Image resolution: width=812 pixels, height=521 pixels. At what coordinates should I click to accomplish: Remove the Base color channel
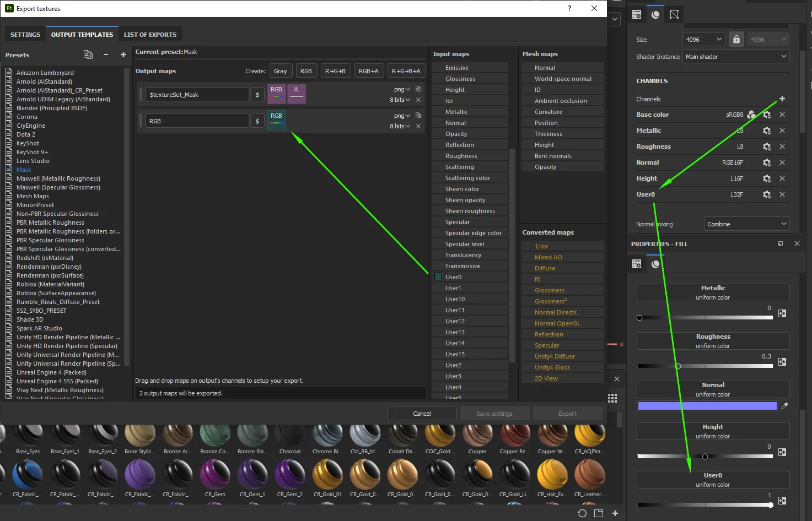tap(782, 115)
